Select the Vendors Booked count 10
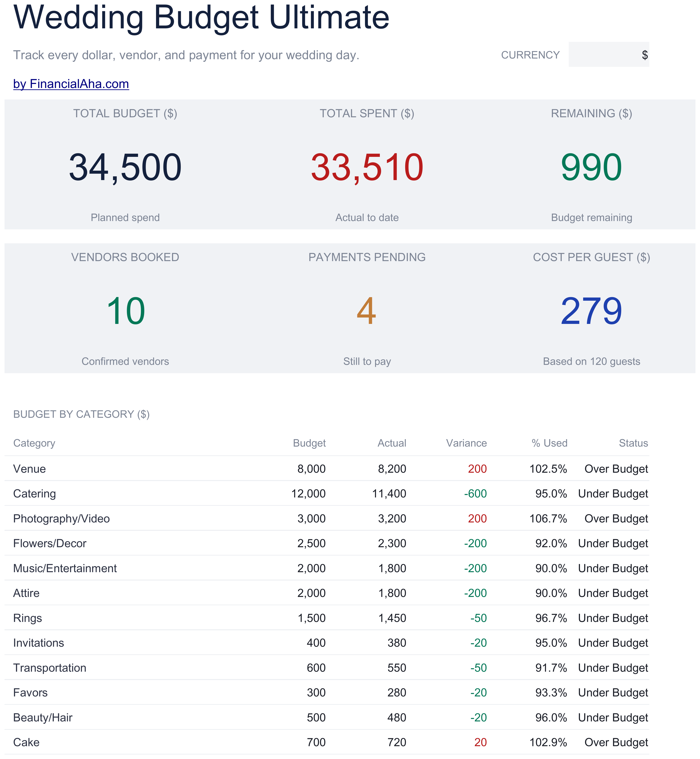This screenshot has height=759, width=700. (125, 311)
